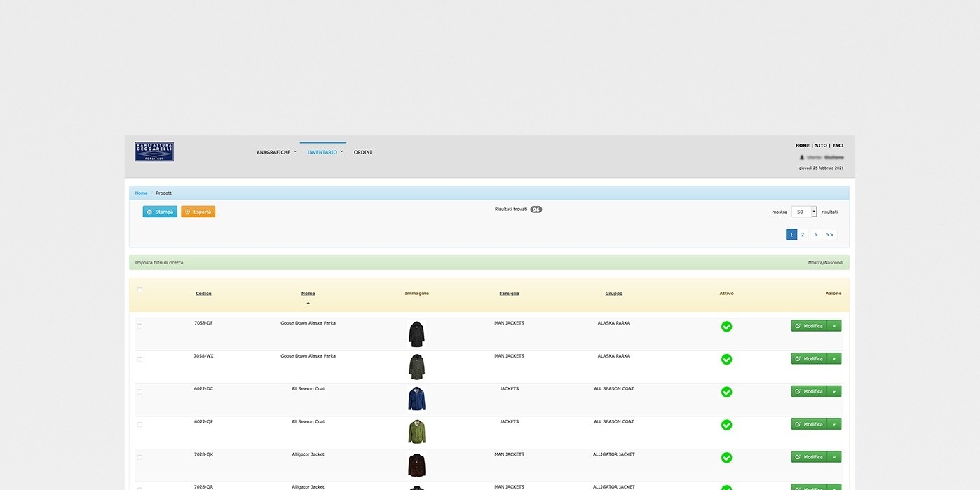980x490 pixels.
Task: Expand the Modifica dropdown arrow for 7058-DF
Action: click(834, 326)
